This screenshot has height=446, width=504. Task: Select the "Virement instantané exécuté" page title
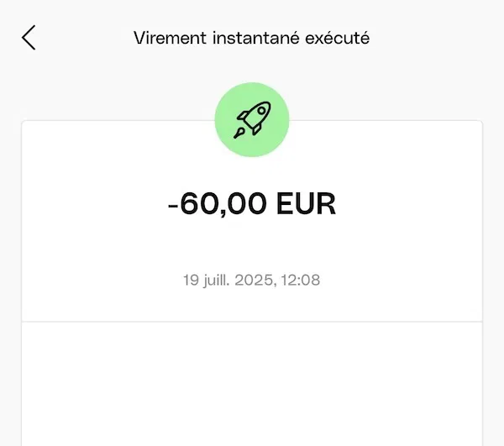click(x=252, y=38)
